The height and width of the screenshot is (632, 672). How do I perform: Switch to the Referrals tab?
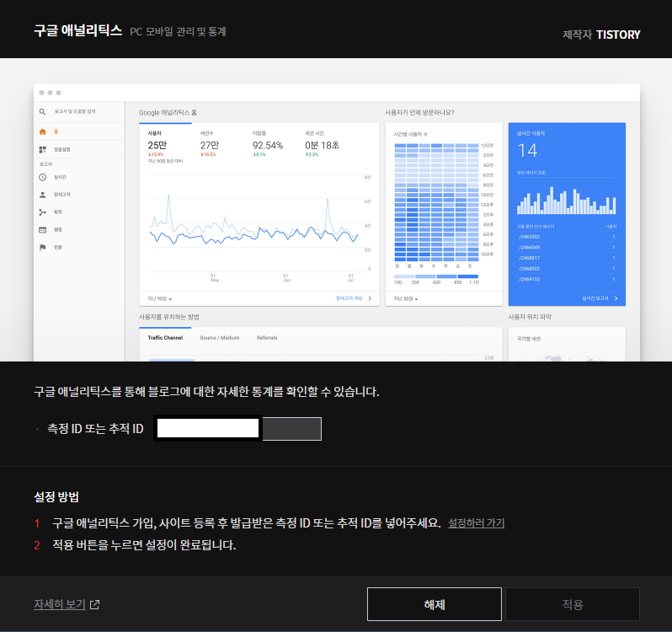[267, 338]
